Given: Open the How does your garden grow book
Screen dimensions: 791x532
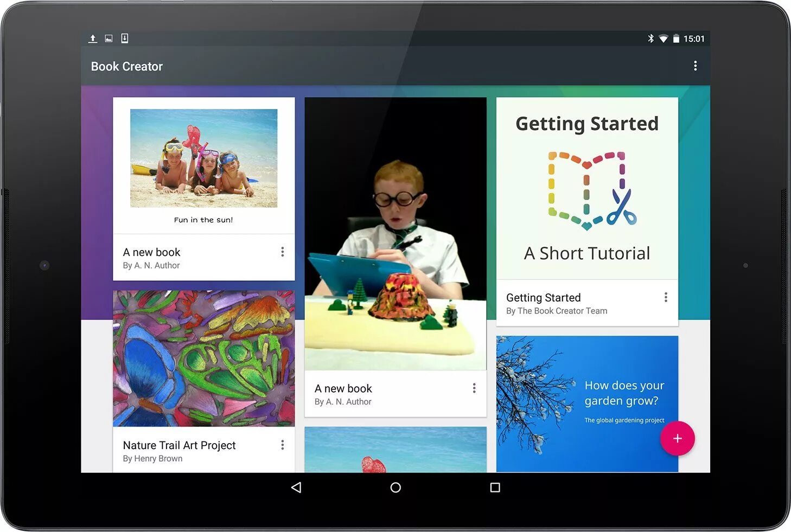Looking at the screenshot, I should [x=587, y=403].
